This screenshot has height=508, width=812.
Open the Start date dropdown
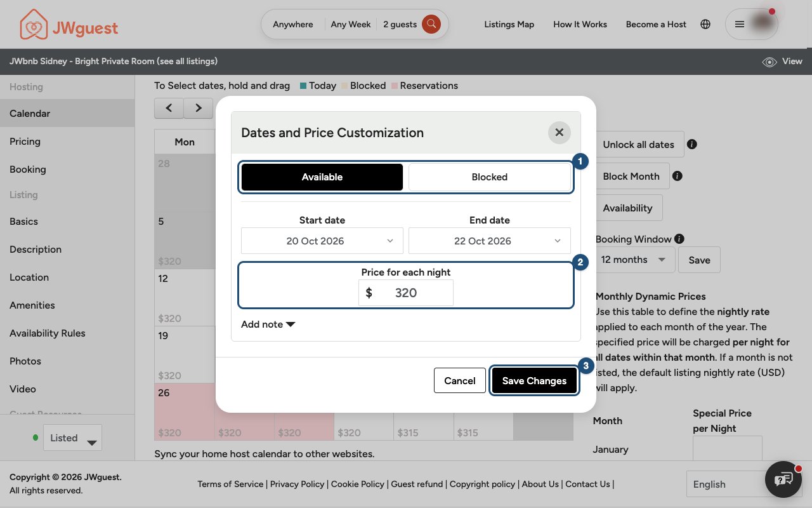(322, 241)
